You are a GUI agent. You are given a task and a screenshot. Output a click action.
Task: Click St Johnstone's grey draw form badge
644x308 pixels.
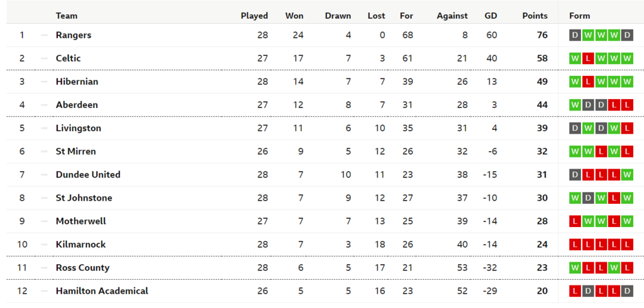click(x=588, y=198)
